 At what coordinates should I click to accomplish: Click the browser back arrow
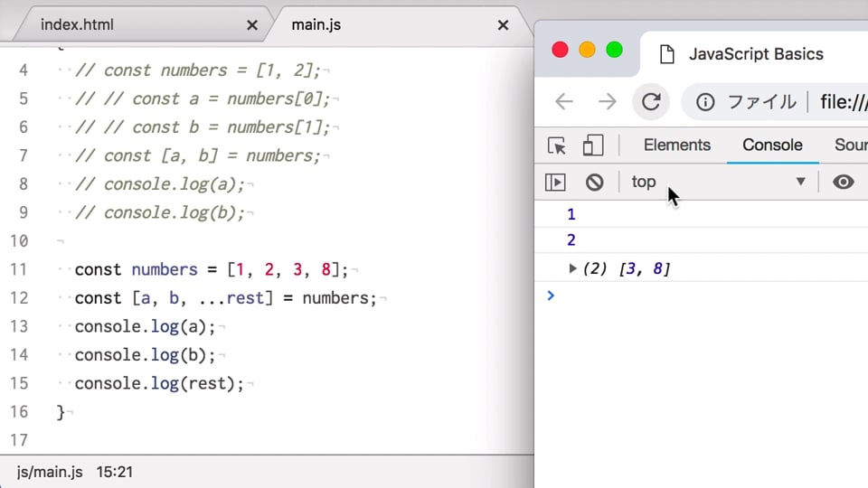(564, 102)
